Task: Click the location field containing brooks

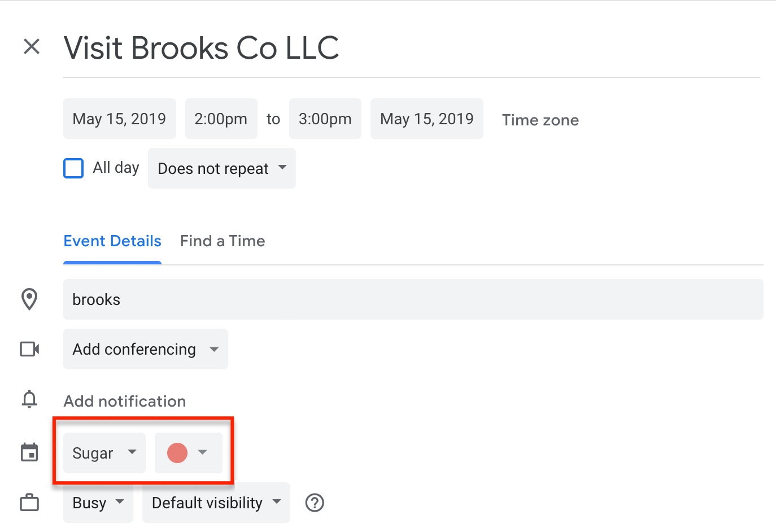Action: pyautogui.click(x=413, y=299)
